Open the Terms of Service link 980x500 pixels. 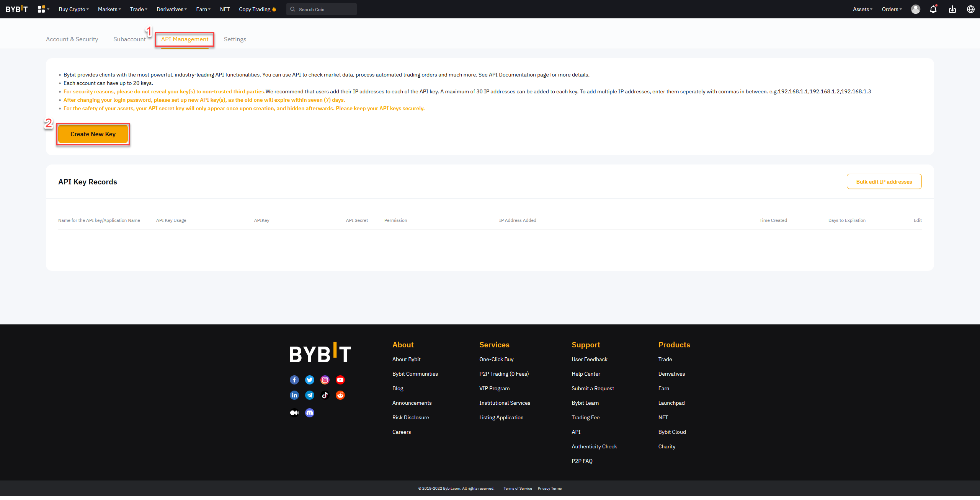click(x=517, y=489)
